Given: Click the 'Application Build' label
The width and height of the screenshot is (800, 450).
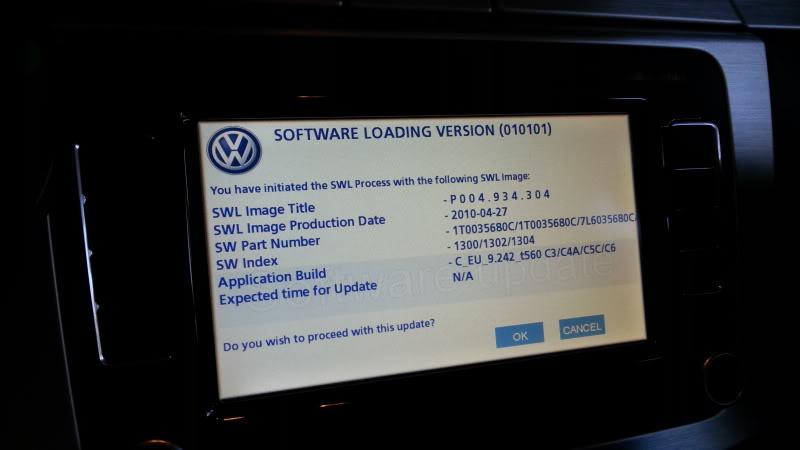Looking at the screenshot, I should [272, 278].
